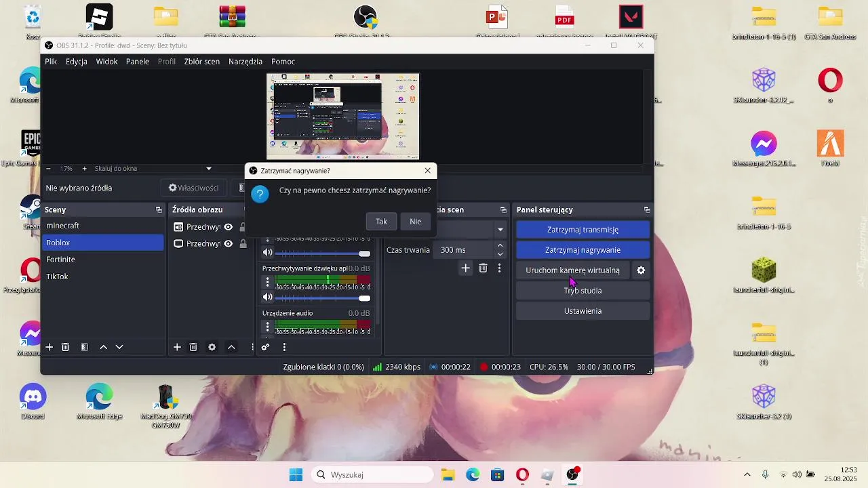Float the Sceny dock panel
This screenshot has height=488, width=868.
click(x=159, y=210)
